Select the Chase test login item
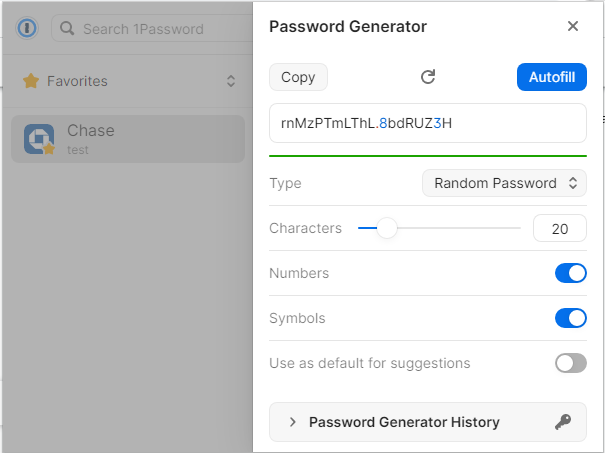Screen dimensions: 605x453 coord(128,139)
